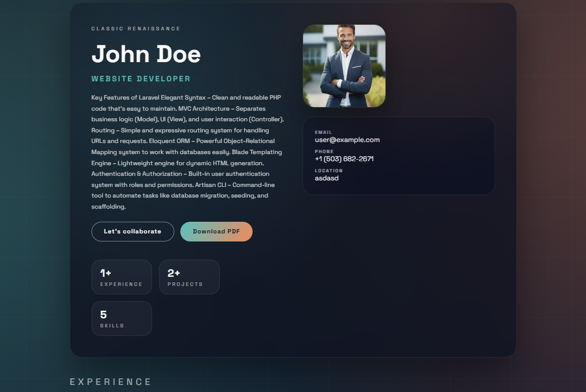Click the "Classic Renaissance" label above the name
The image size is (586, 392).
[136, 29]
